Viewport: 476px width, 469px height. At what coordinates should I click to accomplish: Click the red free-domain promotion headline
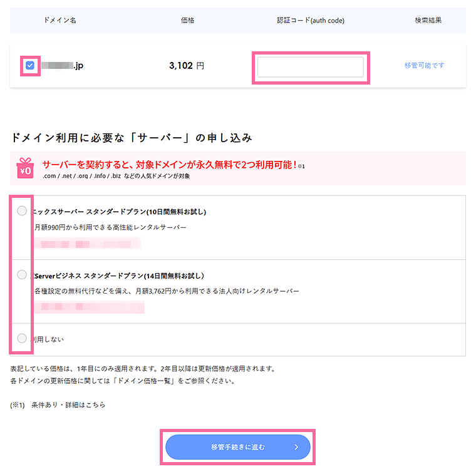pos(169,165)
